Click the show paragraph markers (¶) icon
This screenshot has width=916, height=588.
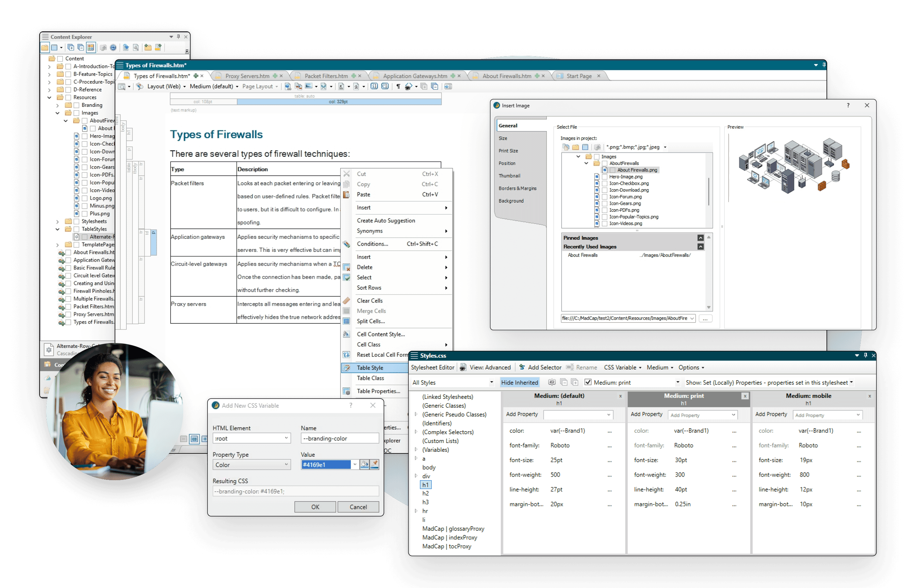398,86
